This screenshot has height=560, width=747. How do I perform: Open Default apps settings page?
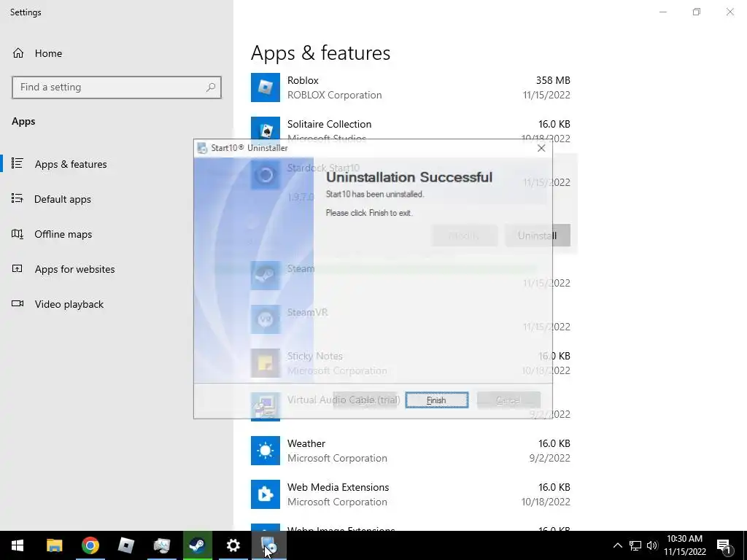point(63,199)
